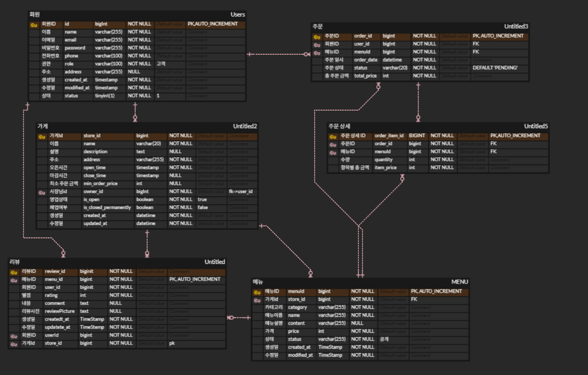588x375 pixels.
Task: Click the foreign key icon beside 사장님id owner_id
Action: 42,193
